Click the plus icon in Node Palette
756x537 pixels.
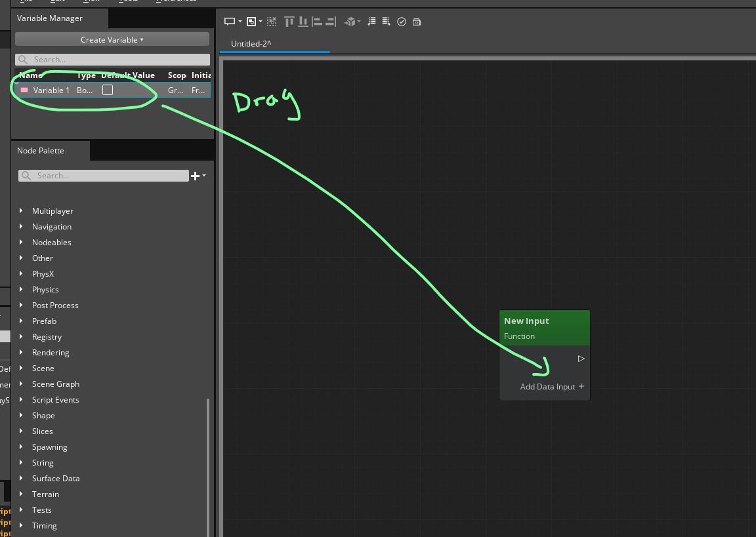click(194, 175)
